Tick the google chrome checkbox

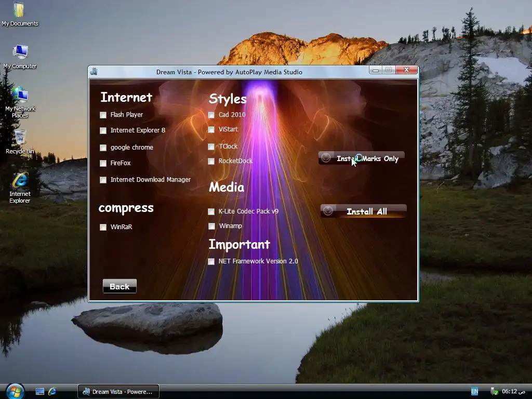tap(103, 148)
